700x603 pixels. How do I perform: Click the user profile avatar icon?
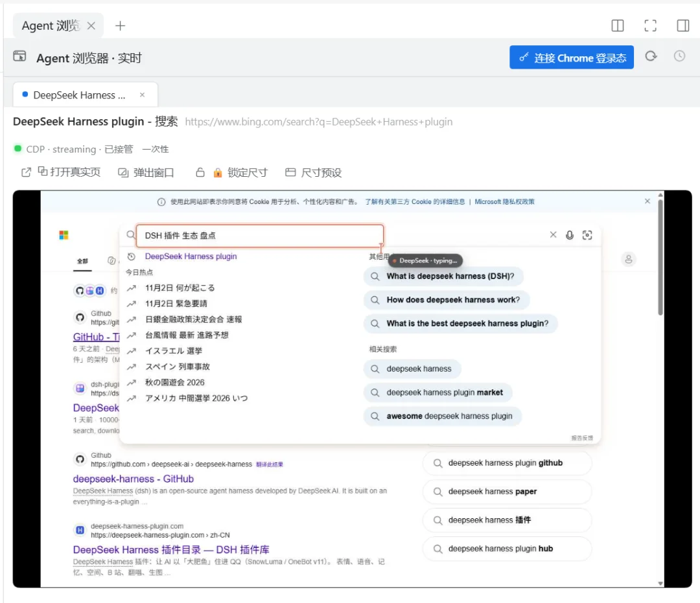click(x=629, y=259)
